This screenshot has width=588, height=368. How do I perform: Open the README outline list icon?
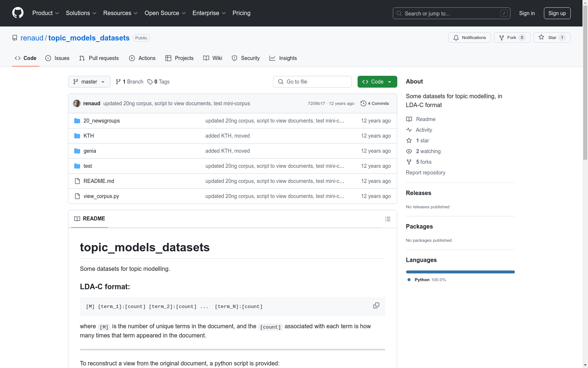[388, 219]
